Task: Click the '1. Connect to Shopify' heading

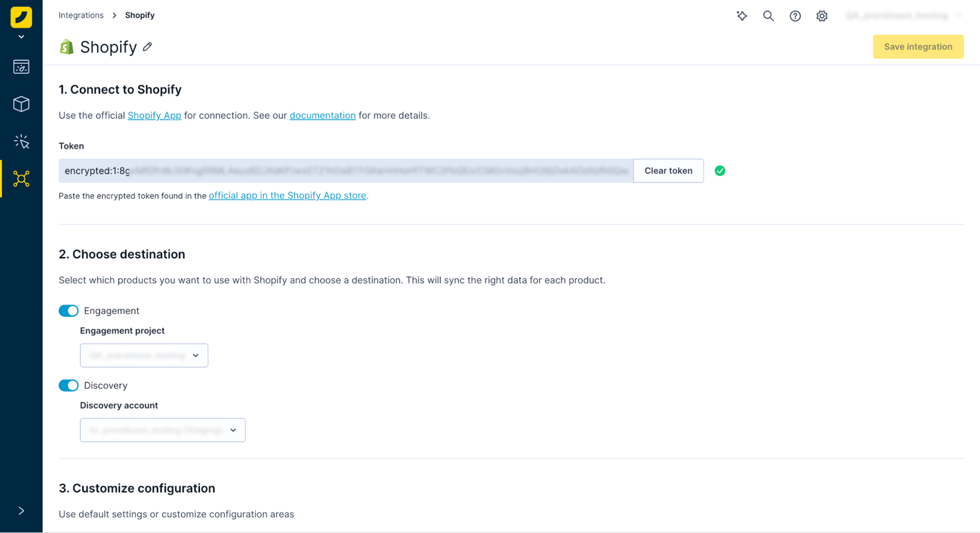Action: pos(120,89)
